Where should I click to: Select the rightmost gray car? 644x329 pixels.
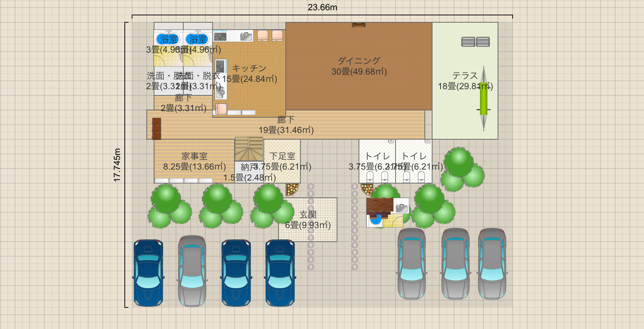(492, 264)
